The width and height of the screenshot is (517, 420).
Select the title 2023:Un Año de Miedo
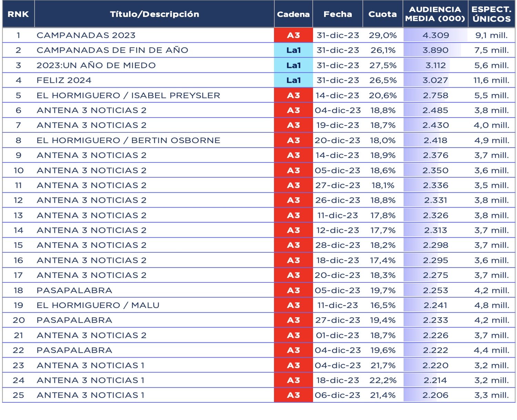[x=96, y=66]
